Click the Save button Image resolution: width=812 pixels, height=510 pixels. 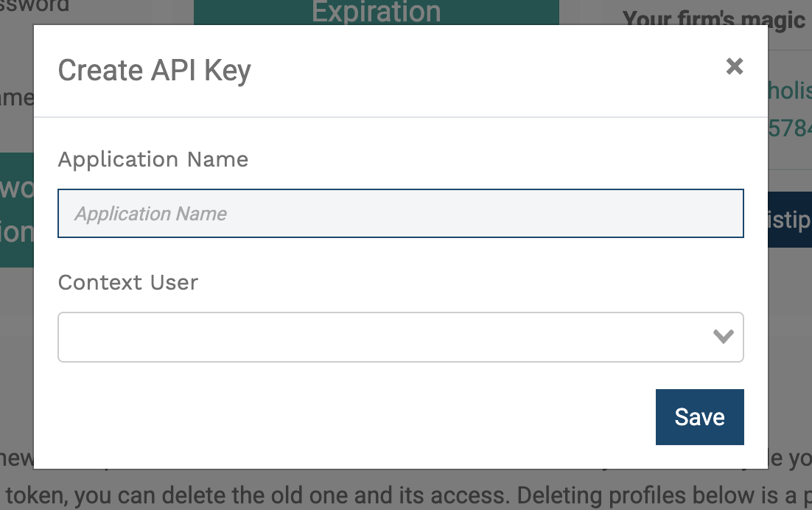coord(699,416)
